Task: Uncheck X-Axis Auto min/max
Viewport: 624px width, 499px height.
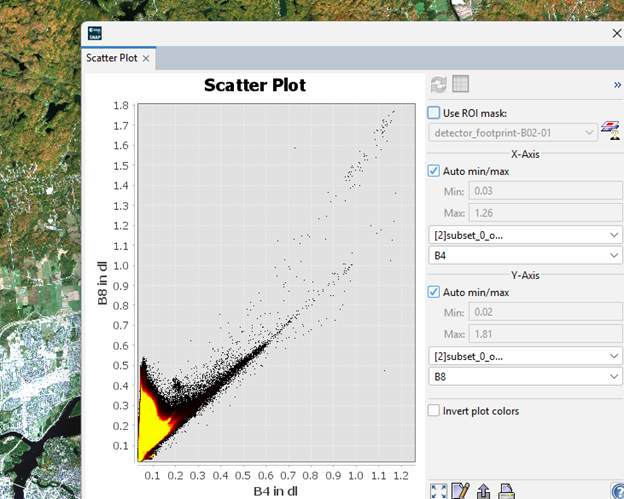Action: pyautogui.click(x=434, y=171)
